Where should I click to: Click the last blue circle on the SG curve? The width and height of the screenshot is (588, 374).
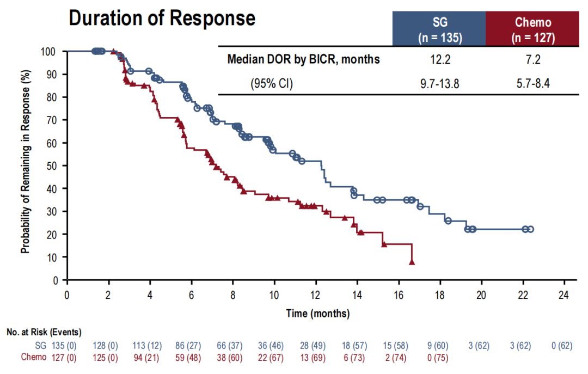pos(530,229)
